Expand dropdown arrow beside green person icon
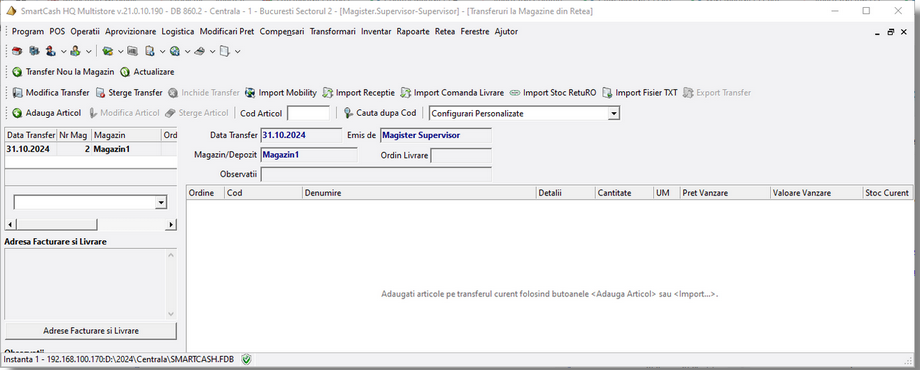This screenshot has height=370, width=920. point(88,52)
